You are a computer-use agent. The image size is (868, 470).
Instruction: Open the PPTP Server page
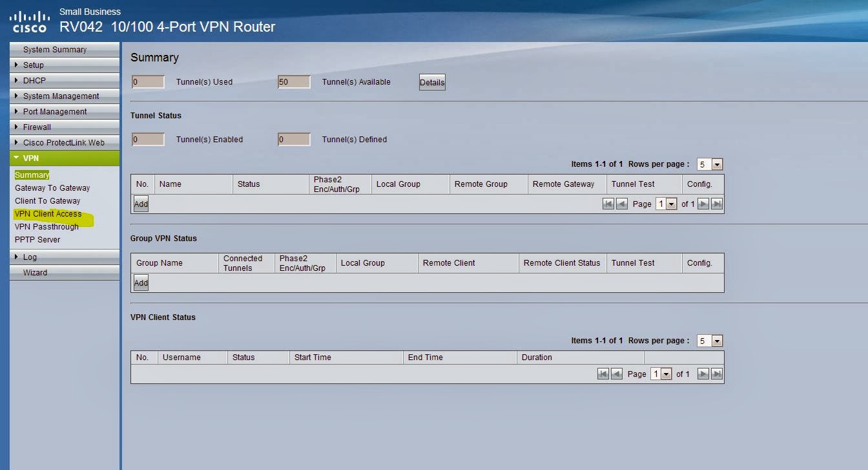pos(37,239)
